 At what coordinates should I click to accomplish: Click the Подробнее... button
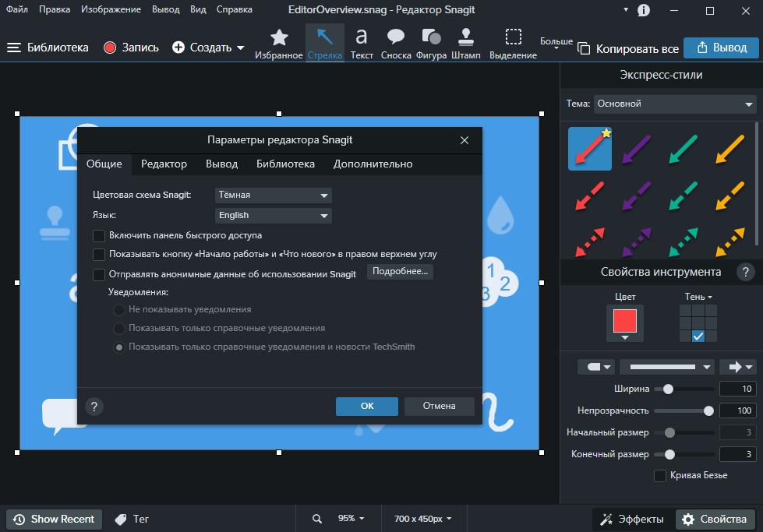(400, 271)
